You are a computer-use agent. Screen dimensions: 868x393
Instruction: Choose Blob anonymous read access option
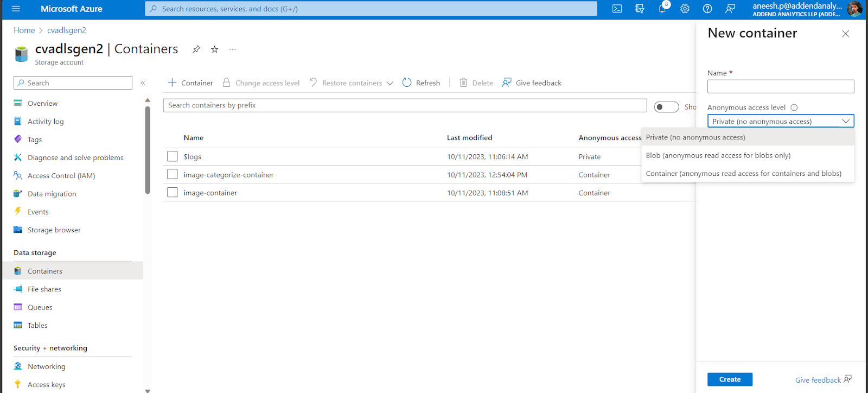(748, 155)
